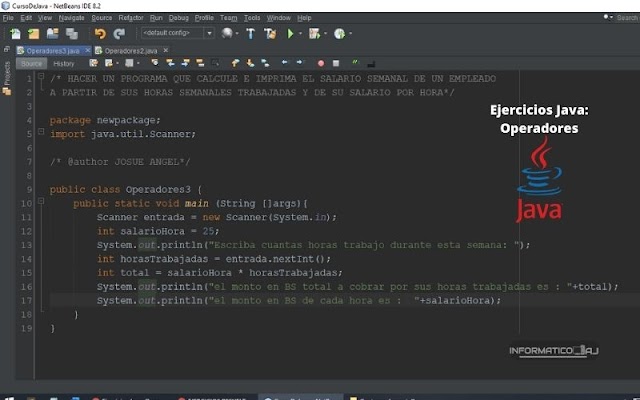Expand the Forward navigation dropdown arrow
Screen dimensions: 640x400
click(138, 63)
